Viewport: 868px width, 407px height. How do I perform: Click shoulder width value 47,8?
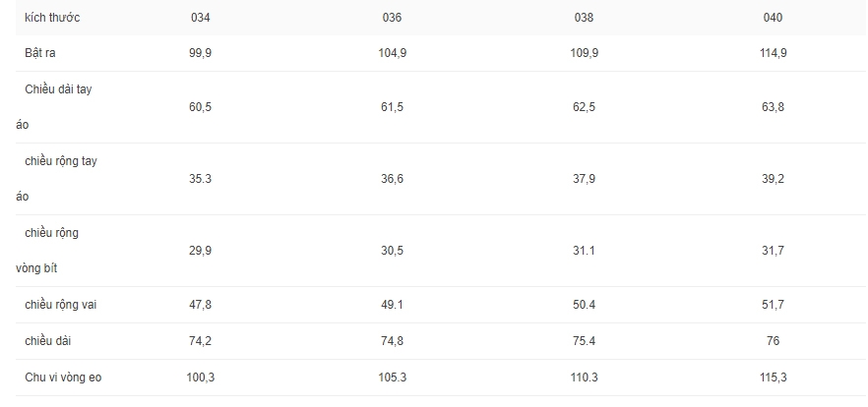coord(200,305)
